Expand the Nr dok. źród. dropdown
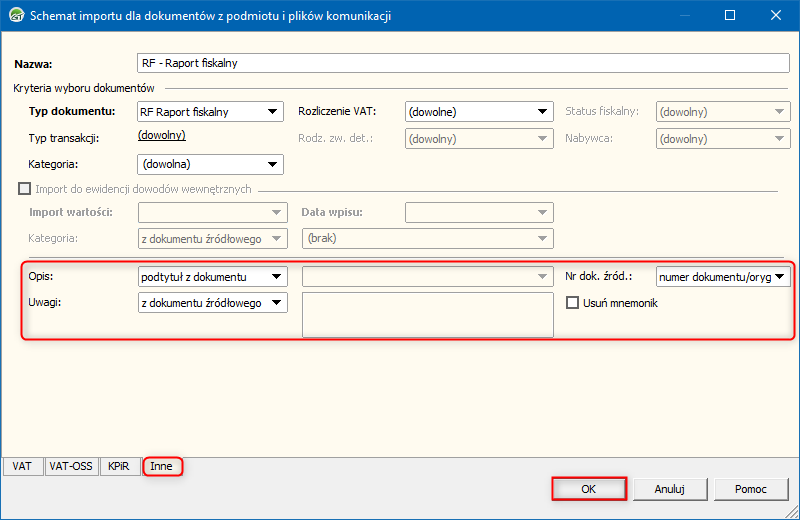 pos(723,276)
